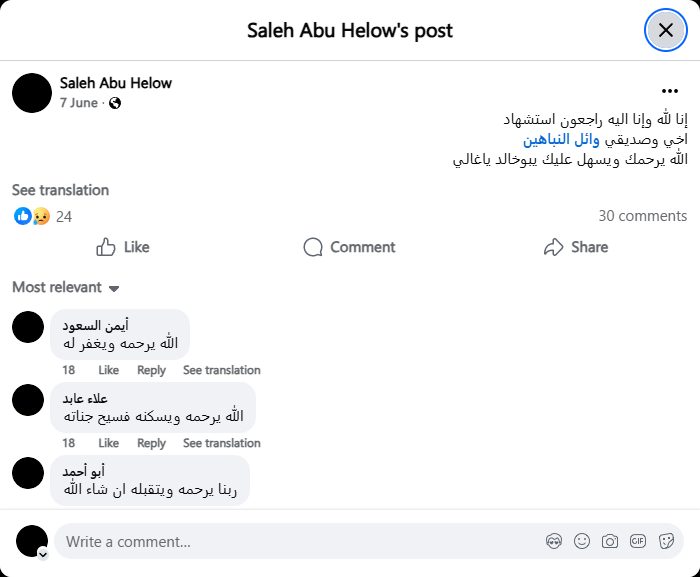The image size is (700, 577).
Task: Click the public globe audience icon
Action: [x=115, y=103]
